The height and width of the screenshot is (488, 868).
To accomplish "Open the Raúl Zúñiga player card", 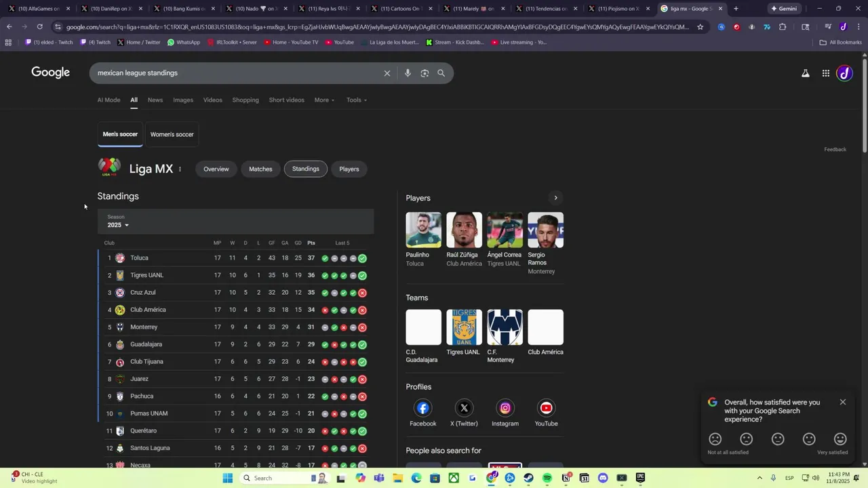I will tap(464, 239).
